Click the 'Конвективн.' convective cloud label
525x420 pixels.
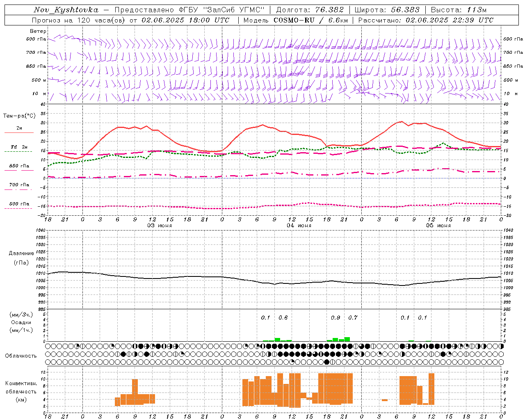point(21,383)
